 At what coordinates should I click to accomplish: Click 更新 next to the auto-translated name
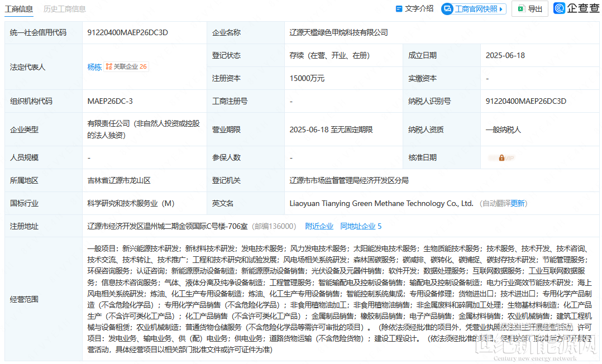coord(518,204)
